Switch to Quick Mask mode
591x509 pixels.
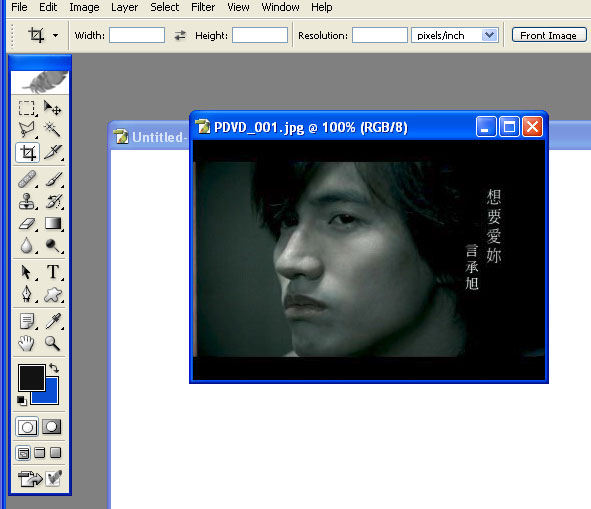[52, 427]
